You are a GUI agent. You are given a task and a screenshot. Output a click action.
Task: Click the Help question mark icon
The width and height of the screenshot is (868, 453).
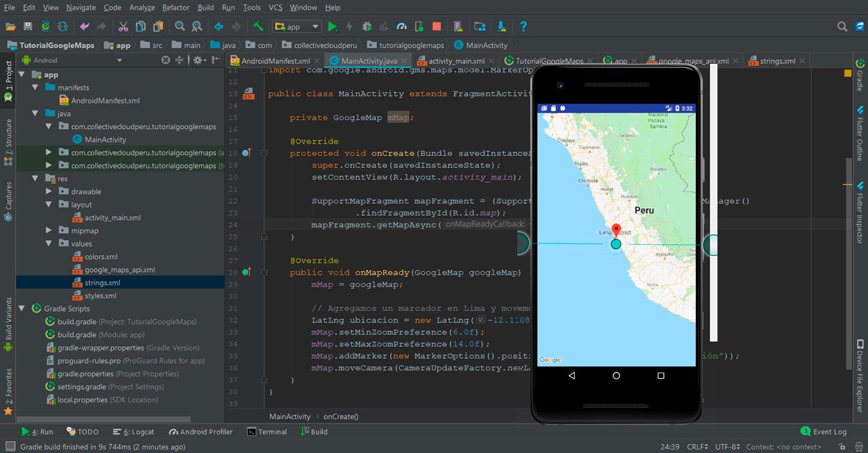point(524,26)
